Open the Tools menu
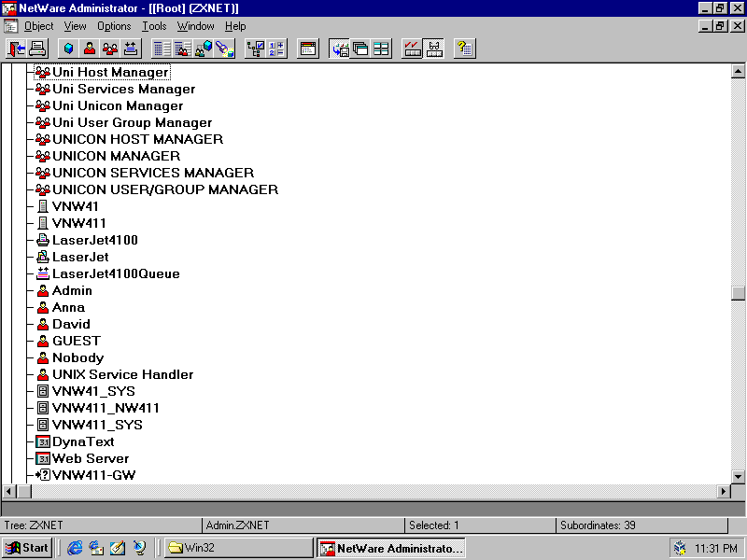 click(154, 26)
